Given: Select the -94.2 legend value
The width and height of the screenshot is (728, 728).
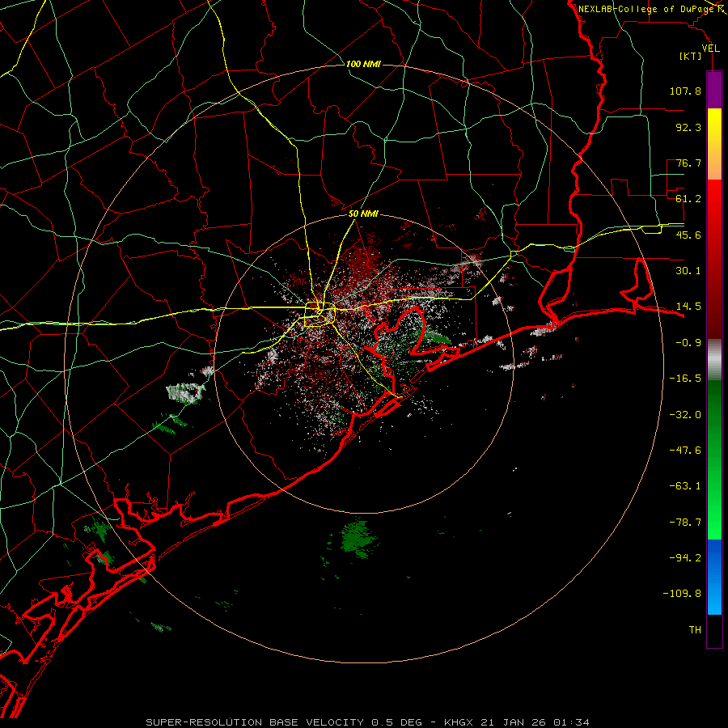Looking at the screenshot, I should (x=685, y=558).
